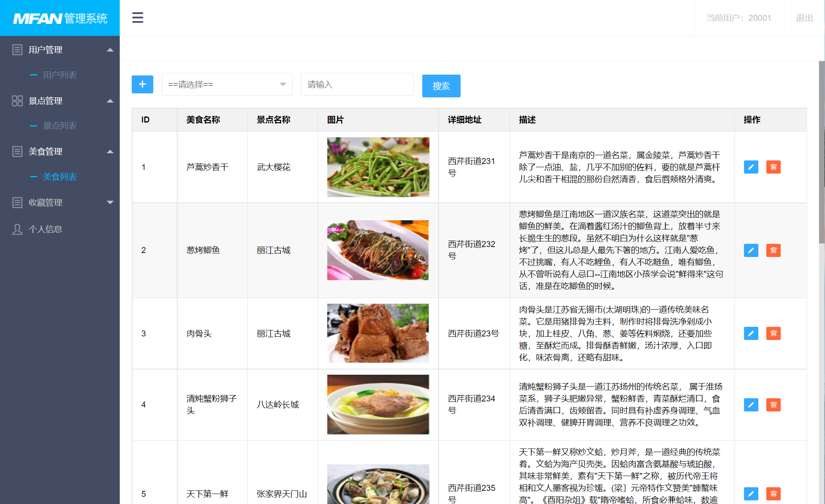Expand the 收藏管理 section
Image resolution: width=825 pixels, height=504 pixels.
point(109,203)
